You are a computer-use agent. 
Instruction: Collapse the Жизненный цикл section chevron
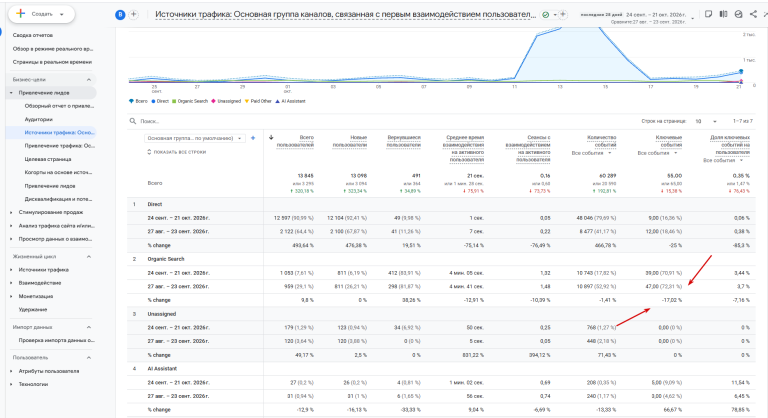[x=89, y=257]
